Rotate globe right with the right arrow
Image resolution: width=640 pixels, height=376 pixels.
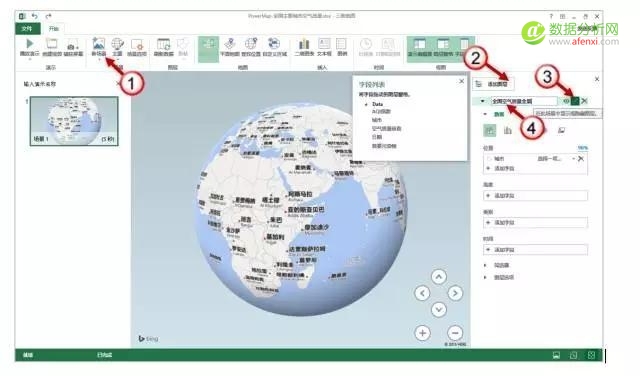click(x=455, y=293)
